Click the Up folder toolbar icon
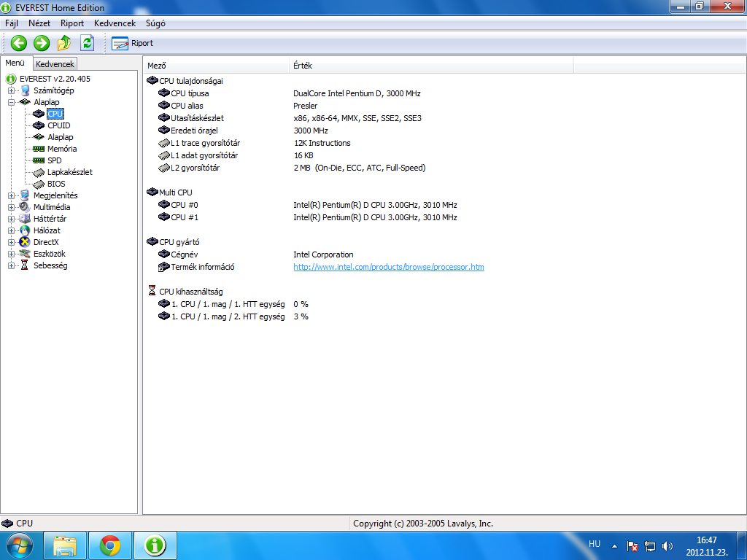 (x=64, y=43)
